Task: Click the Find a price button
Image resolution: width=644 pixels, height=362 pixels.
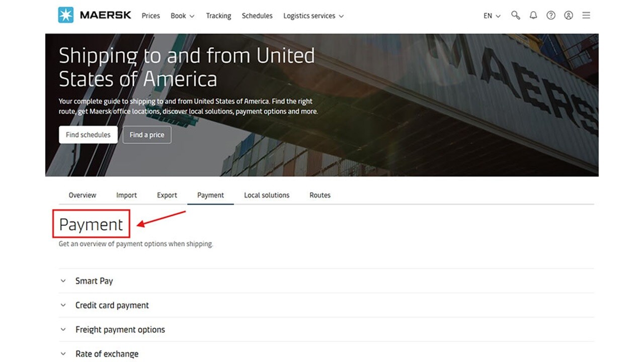Action: [147, 135]
